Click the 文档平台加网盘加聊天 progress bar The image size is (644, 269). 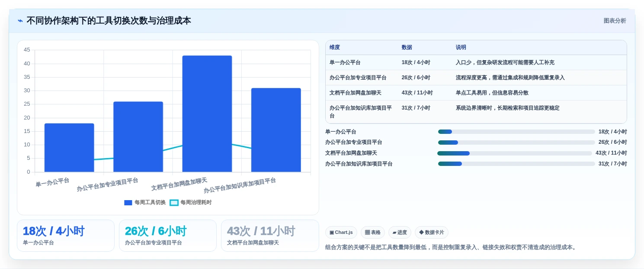(x=515, y=153)
